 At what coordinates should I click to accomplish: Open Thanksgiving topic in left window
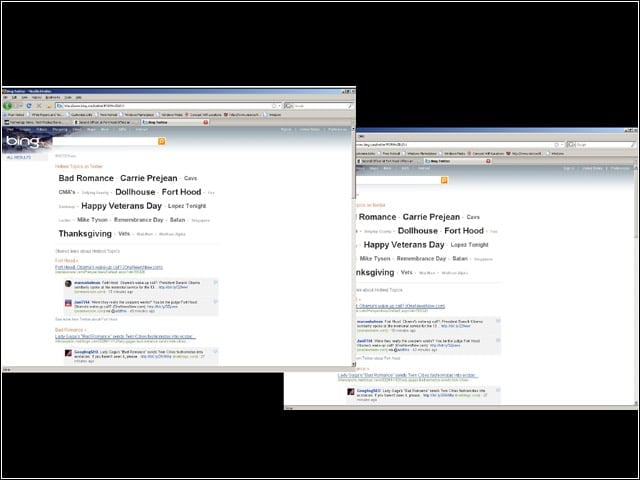(85, 233)
